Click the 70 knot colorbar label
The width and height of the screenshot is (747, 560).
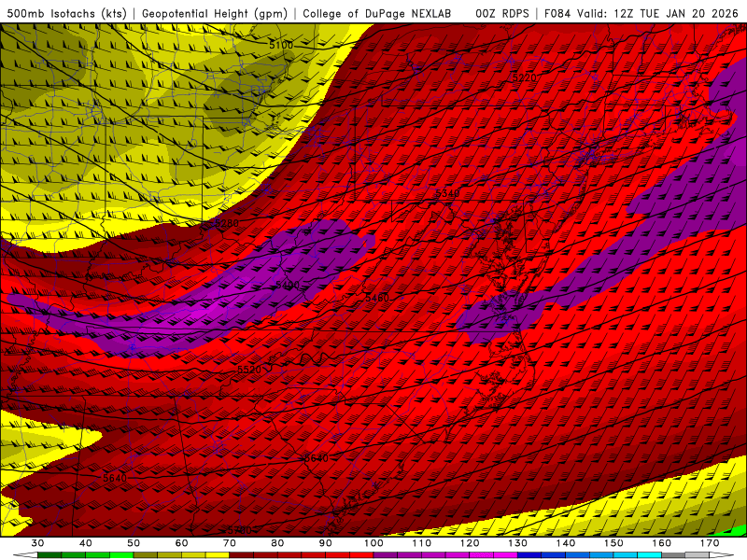pyautogui.click(x=230, y=543)
